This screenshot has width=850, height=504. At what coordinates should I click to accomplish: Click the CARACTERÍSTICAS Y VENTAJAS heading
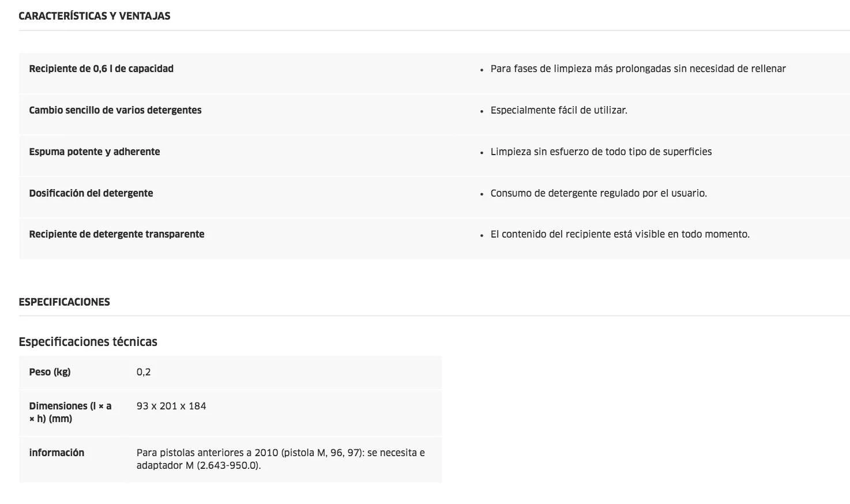click(x=95, y=16)
